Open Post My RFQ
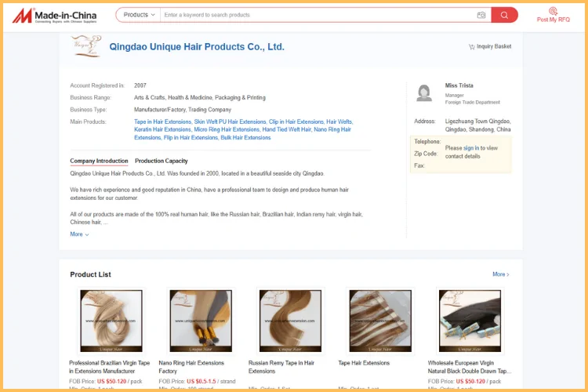 click(x=554, y=15)
